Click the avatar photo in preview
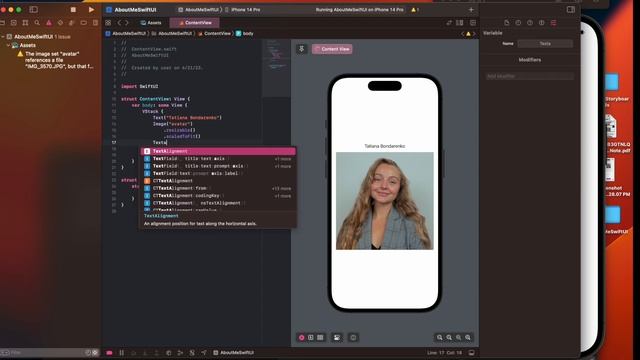 click(384, 201)
